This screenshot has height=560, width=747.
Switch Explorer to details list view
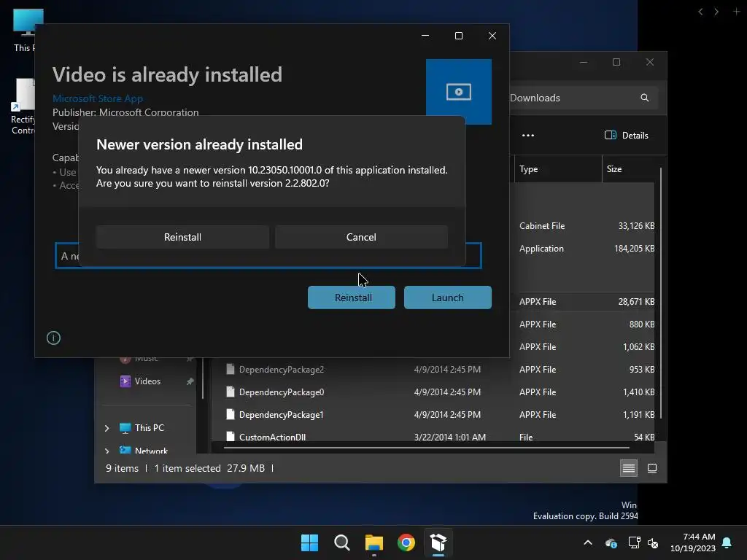[x=629, y=469]
